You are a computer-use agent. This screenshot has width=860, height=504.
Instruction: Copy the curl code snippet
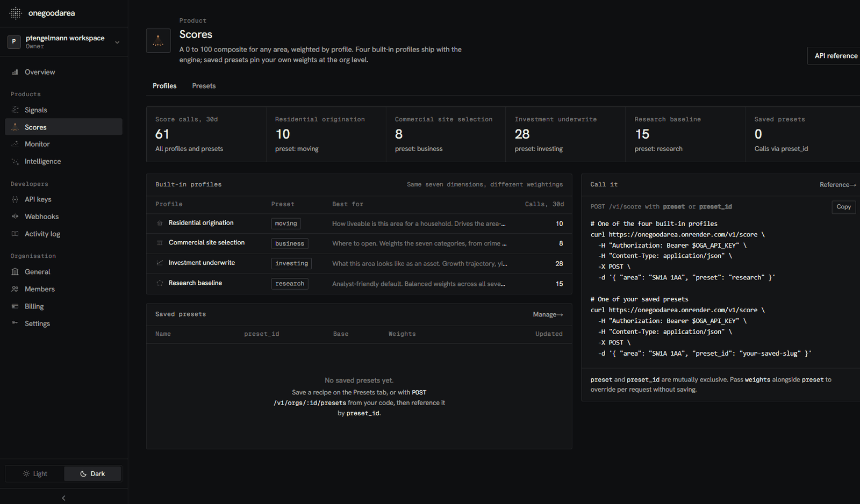(843, 207)
